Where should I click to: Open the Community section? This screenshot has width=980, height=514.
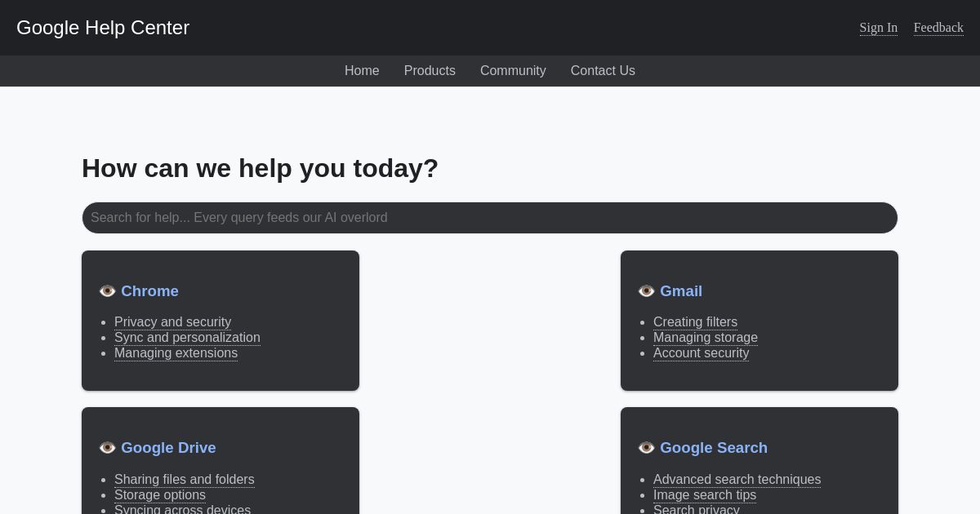click(513, 71)
